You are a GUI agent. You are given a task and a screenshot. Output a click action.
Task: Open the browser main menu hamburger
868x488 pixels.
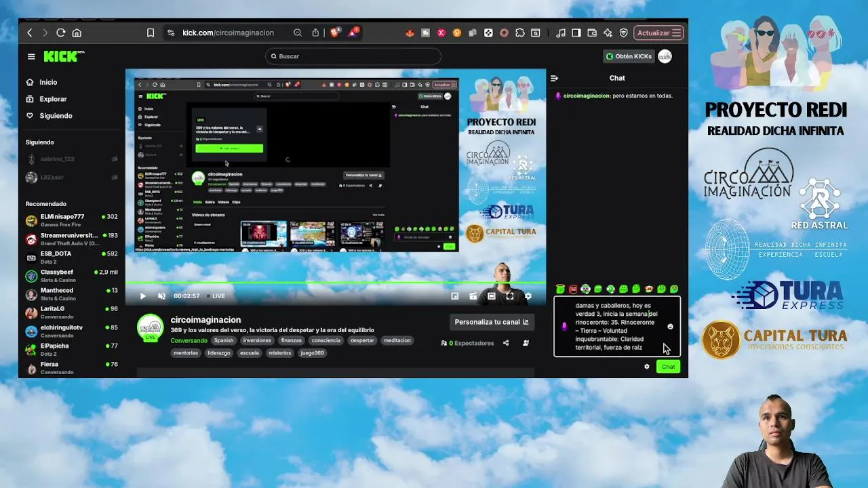point(676,33)
